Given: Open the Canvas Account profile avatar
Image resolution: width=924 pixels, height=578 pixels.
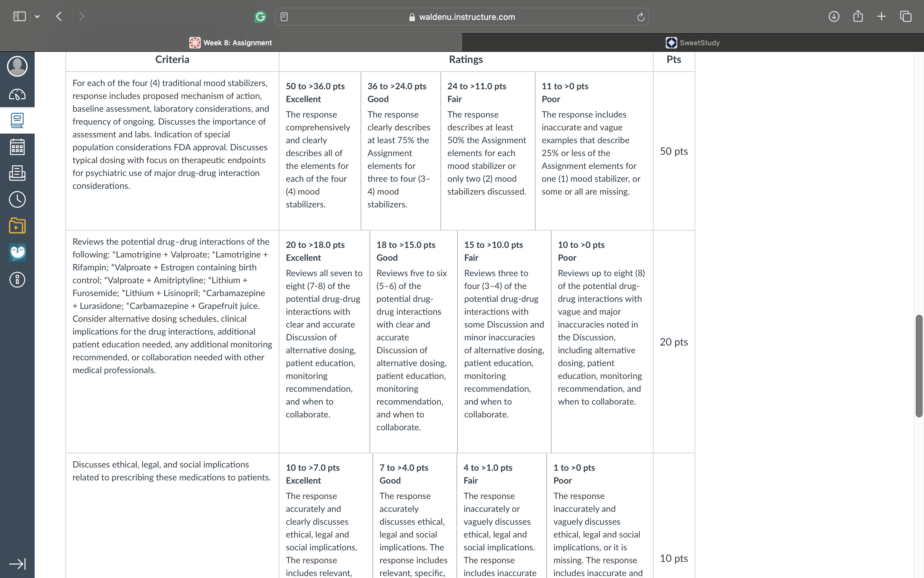Looking at the screenshot, I should tap(17, 66).
